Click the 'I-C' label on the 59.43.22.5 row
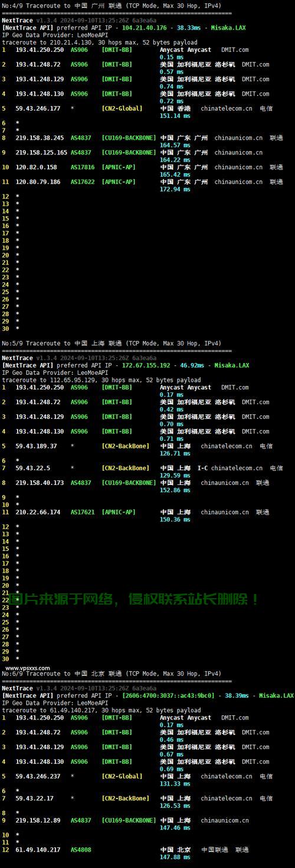Image resolution: width=295 pixels, height=868 pixels. (x=202, y=468)
